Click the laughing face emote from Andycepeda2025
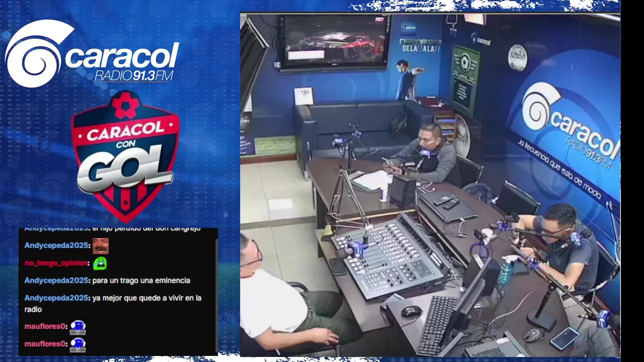This screenshot has width=644, height=362. [101, 246]
